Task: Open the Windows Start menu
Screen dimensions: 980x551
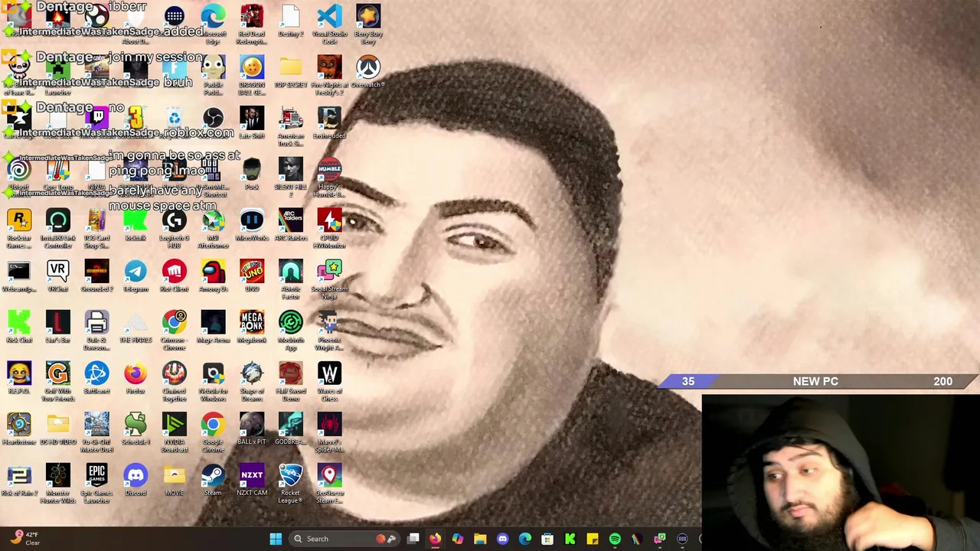Action: 276,539
